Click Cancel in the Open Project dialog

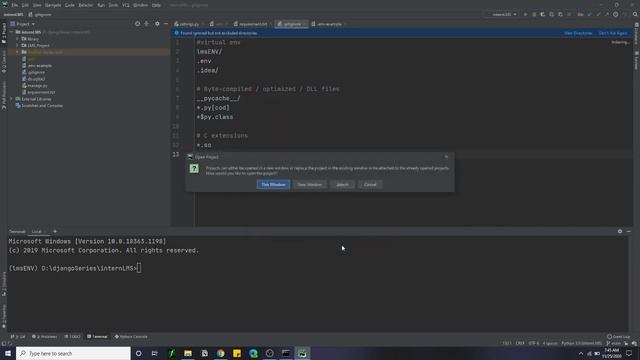pyautogui.click(x=370, y=184)
